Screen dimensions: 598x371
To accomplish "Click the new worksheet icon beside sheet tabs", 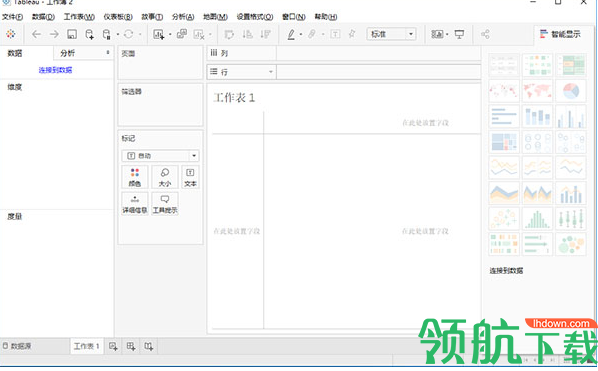I will click(x=113, y=346).
